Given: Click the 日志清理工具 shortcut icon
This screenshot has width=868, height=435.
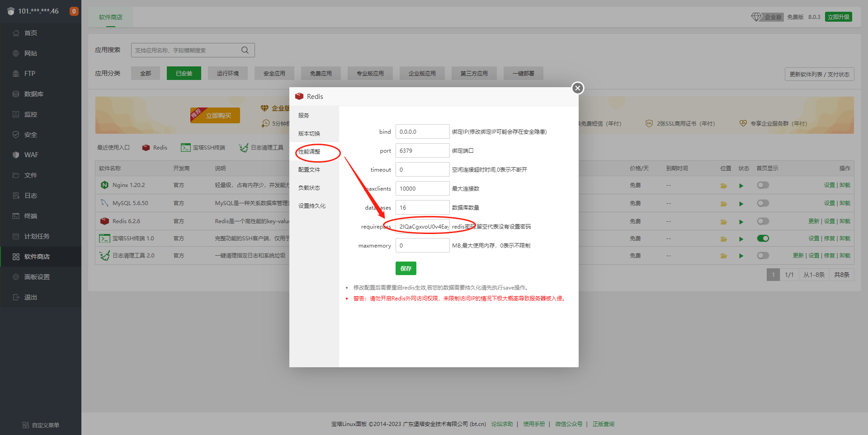Looking at the screenshot, I should pyautogui.click(x=244, y=148).
